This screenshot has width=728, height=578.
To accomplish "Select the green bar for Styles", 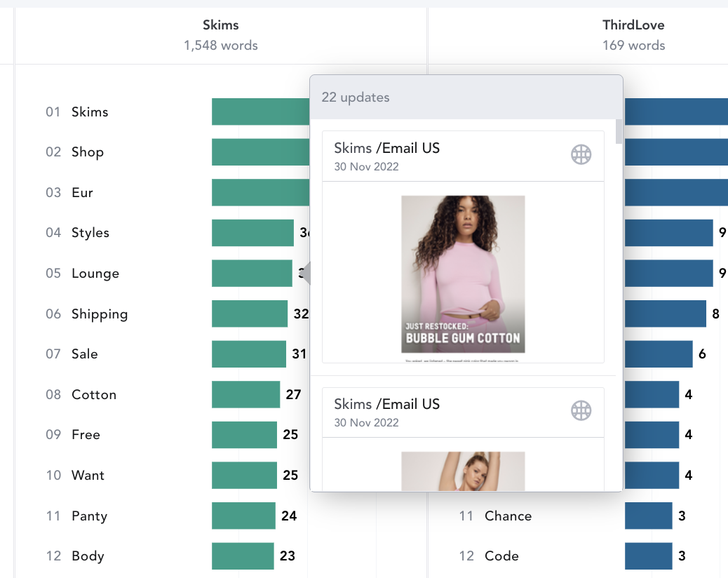I will (x=252, y=233).
